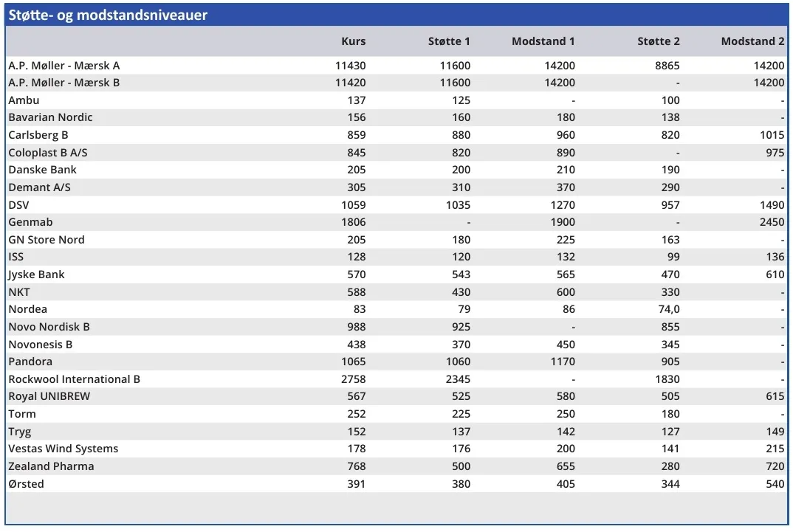Screen dimensions: 793x532
Task: Click the DSV Modstand 2 value 1490
Action: tap(771, 205)
